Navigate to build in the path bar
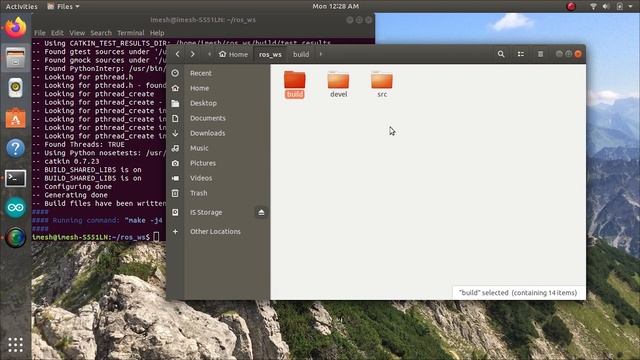Screen dimensions: 640x360 [x=301, y=54]
